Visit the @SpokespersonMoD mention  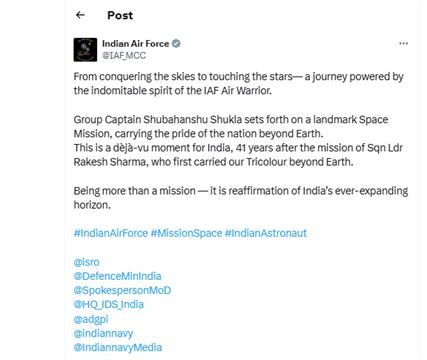122,290
